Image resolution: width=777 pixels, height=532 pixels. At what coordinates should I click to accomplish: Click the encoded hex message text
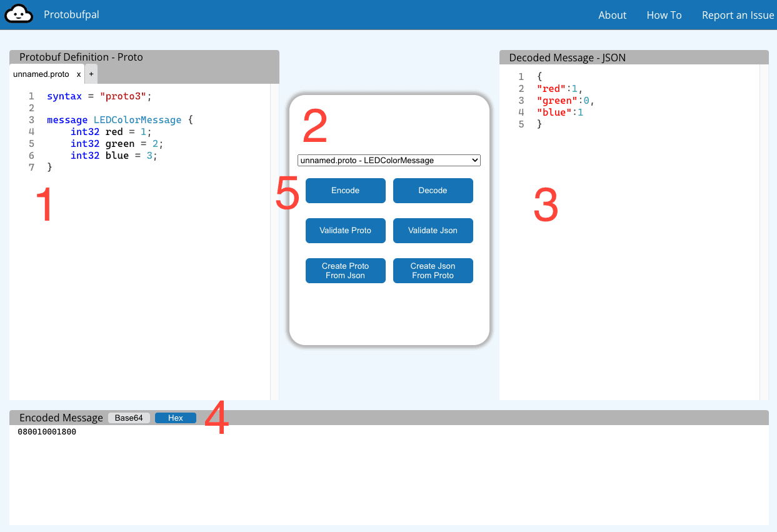(47, 431)
